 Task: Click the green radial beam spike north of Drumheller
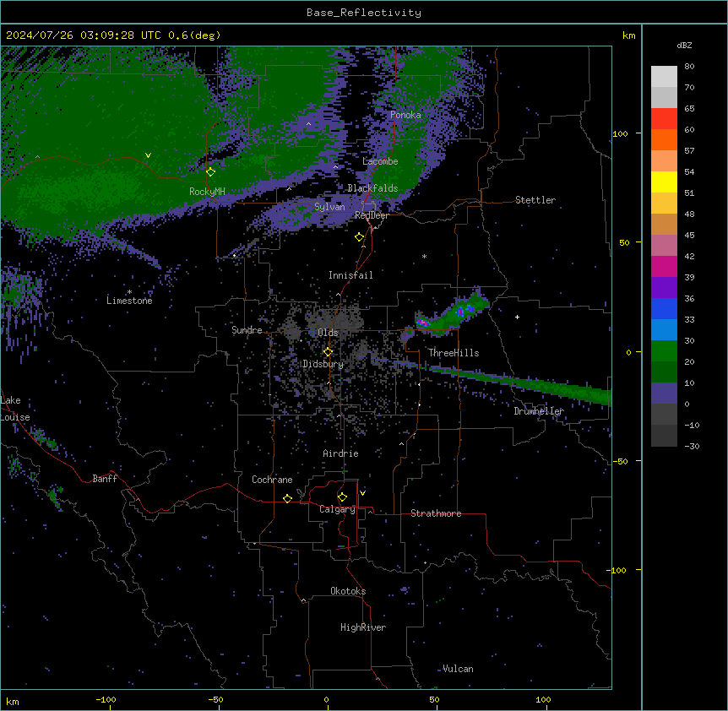515,383
